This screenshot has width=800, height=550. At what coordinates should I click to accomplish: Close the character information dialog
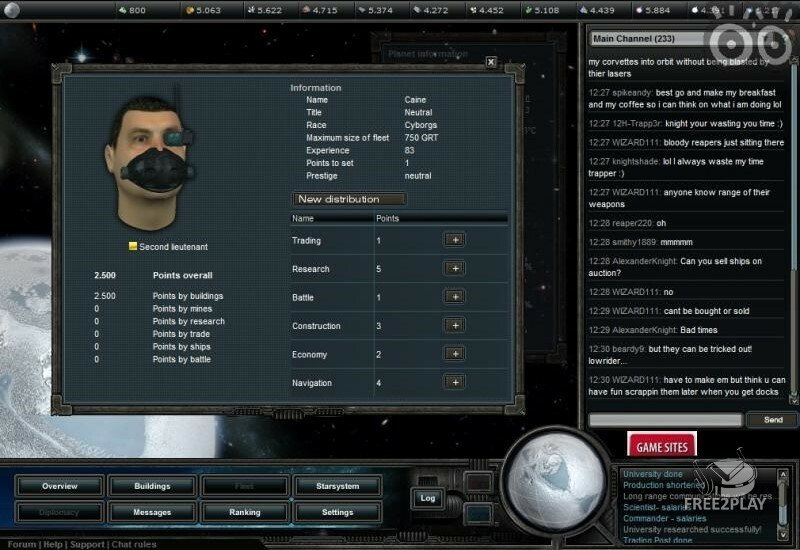coord(490,62)
